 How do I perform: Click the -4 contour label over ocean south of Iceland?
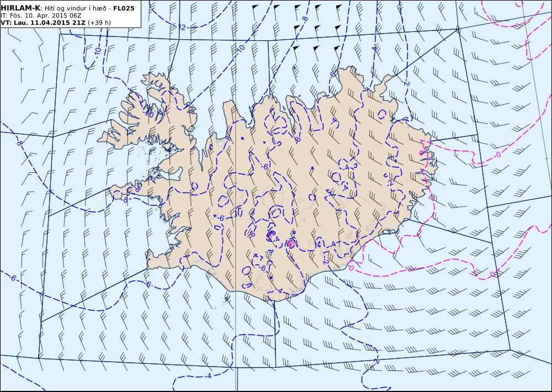pos(208,376)
